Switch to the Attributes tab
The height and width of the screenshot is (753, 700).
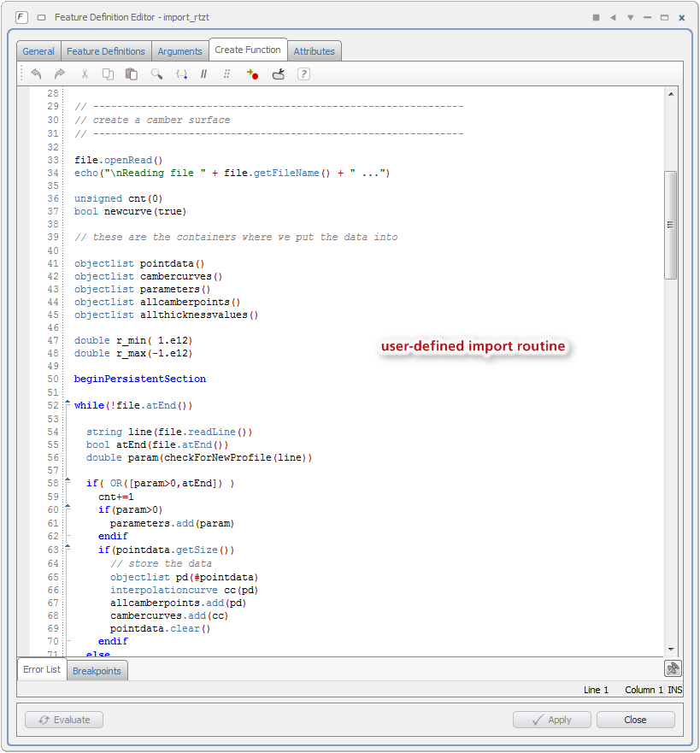point(314,51)
